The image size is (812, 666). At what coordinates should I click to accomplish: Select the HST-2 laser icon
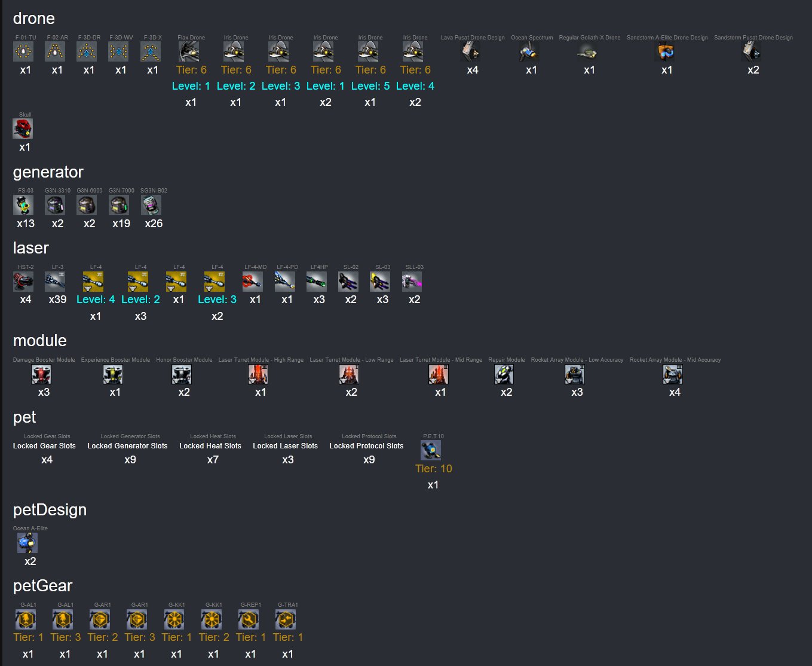coord(23,281)
